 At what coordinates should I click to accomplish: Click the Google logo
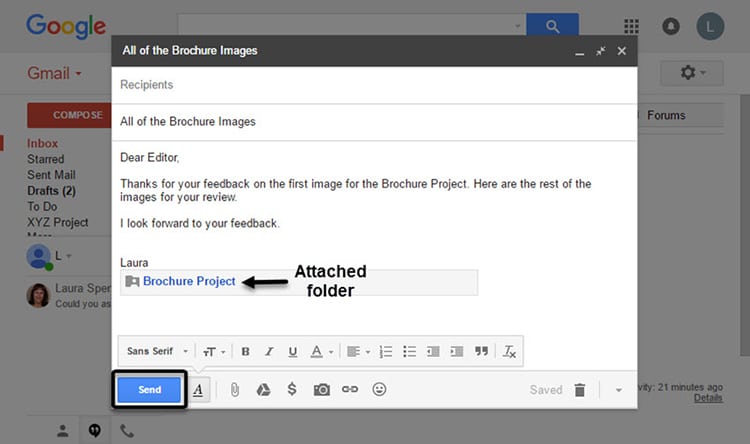tap(66, 26)
